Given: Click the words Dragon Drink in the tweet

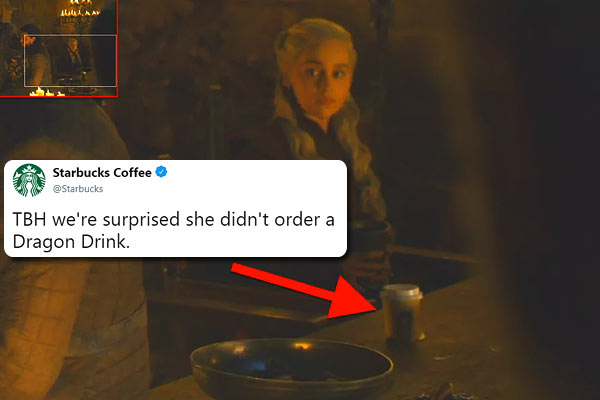Looking at the screenshot, I should click(x=71, y=242).
